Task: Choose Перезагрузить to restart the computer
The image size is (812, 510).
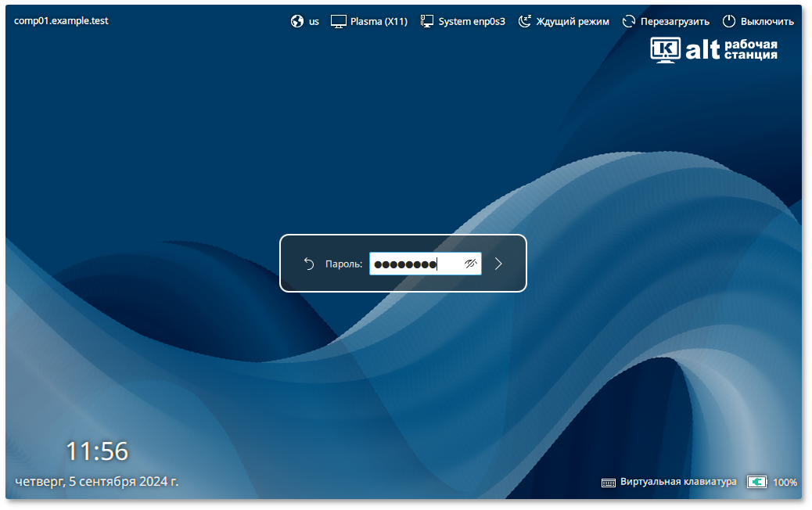Action: point(675,22)
